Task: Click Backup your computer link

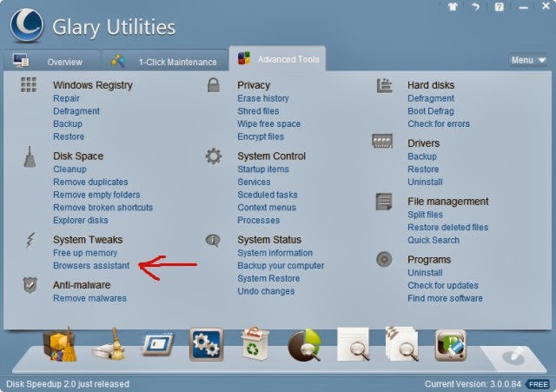Action: click(x=281, y=266)
